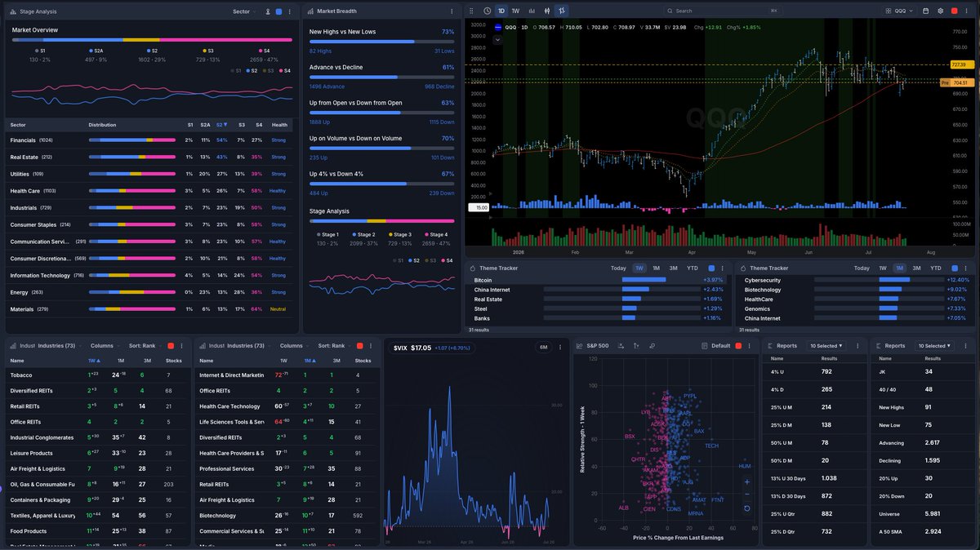Toggle S1 series in Market Overview legend
980x550 pixels.
pos(236,71)
